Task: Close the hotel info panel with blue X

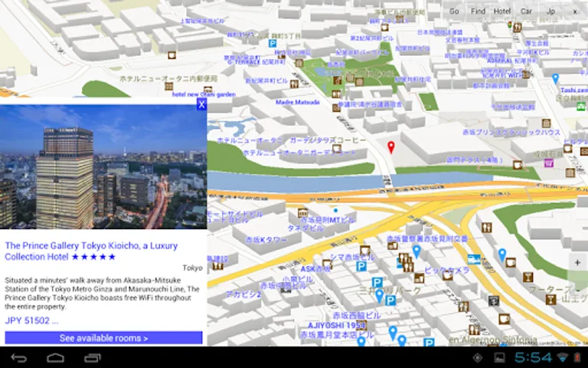Action: tap(202, 104)
